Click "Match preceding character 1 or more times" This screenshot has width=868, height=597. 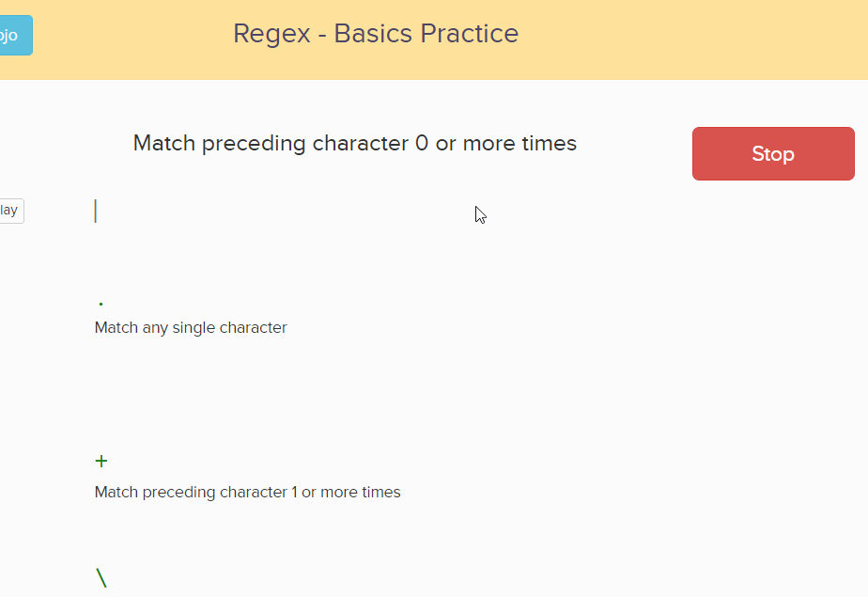[247, 492]
